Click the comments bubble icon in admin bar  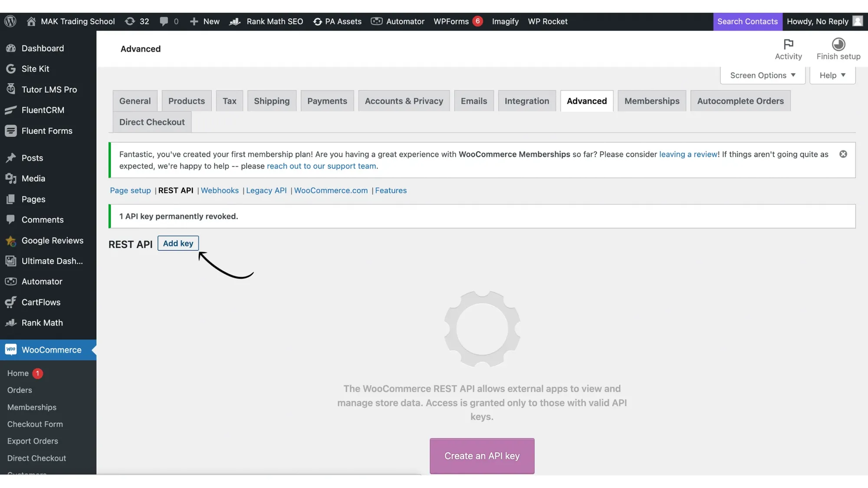164,21
